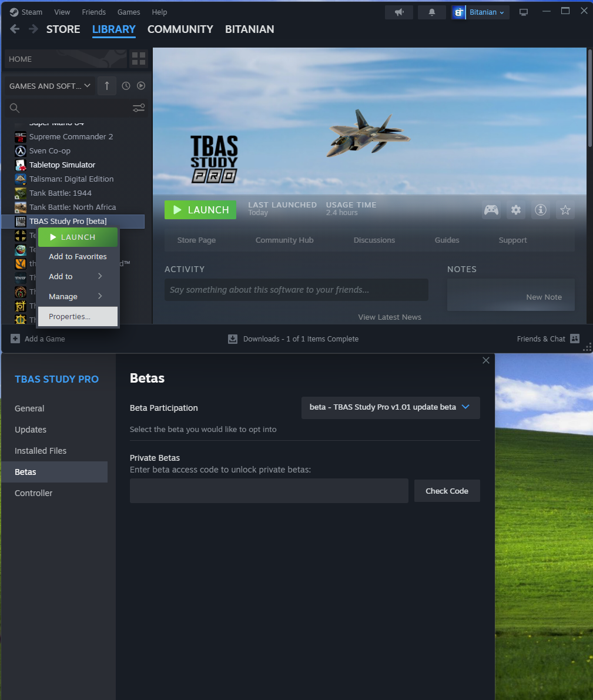Open announcements with the speaker icon
The height and width of the screenshot is (700, 593).
[398, 12]
